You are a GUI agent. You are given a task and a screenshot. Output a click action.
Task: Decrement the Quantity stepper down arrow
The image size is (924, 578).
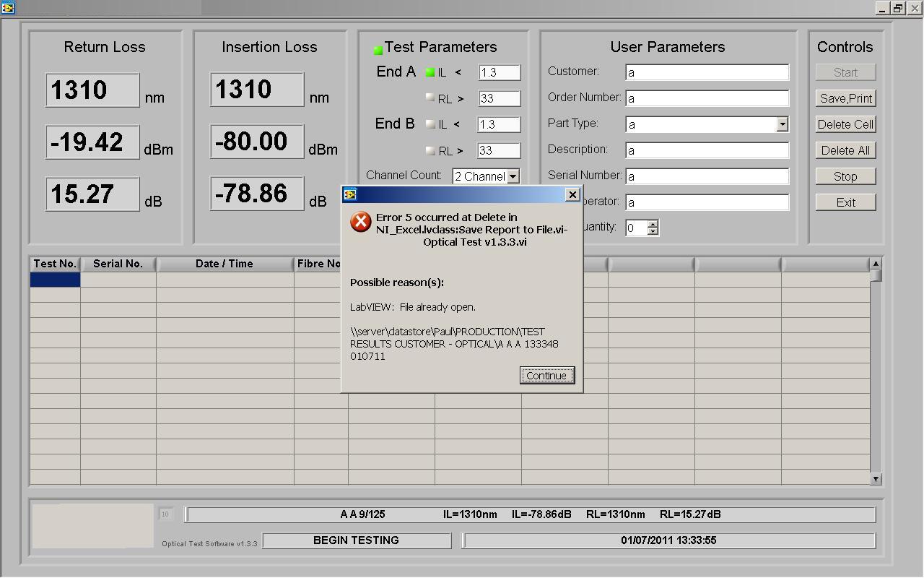(653, 232)
